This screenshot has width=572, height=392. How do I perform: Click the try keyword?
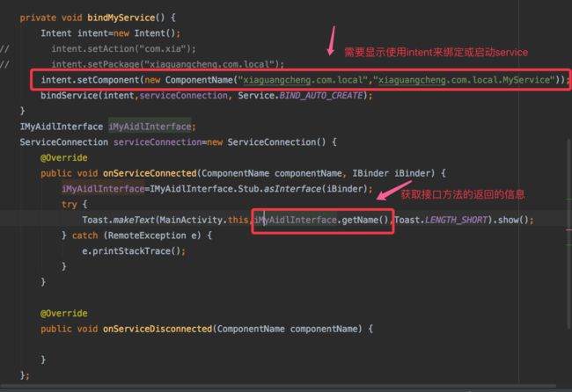pos(69,205)
